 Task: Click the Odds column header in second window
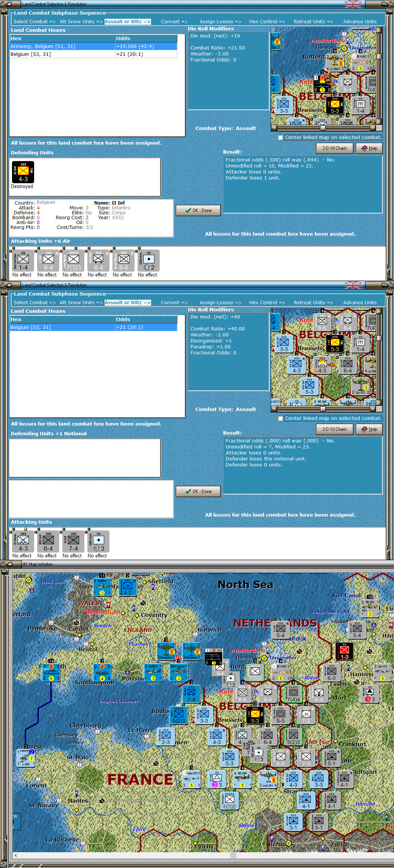146,320
